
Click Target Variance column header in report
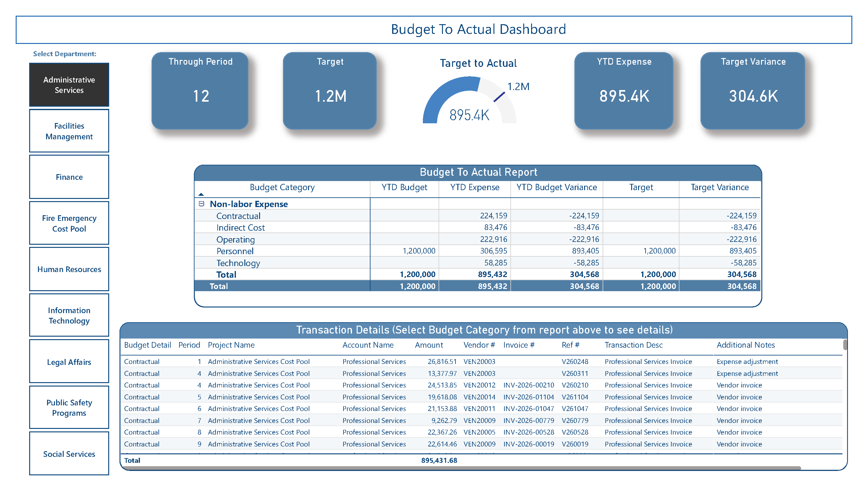tap(720, 187)
